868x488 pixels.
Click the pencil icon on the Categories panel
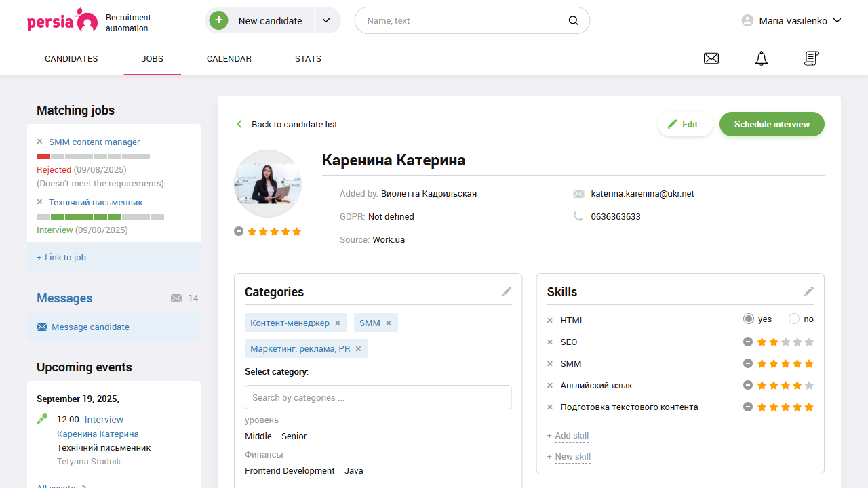(x=507, y=291)
